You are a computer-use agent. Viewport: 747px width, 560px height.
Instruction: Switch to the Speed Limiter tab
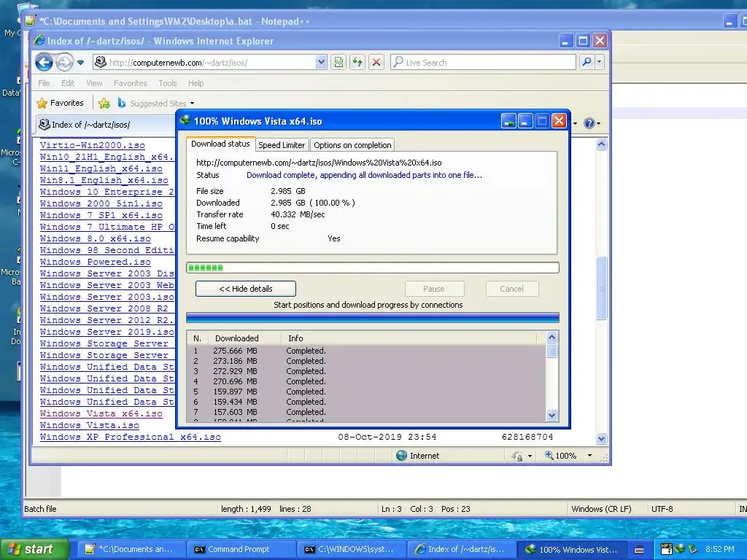tap(282, 145)
